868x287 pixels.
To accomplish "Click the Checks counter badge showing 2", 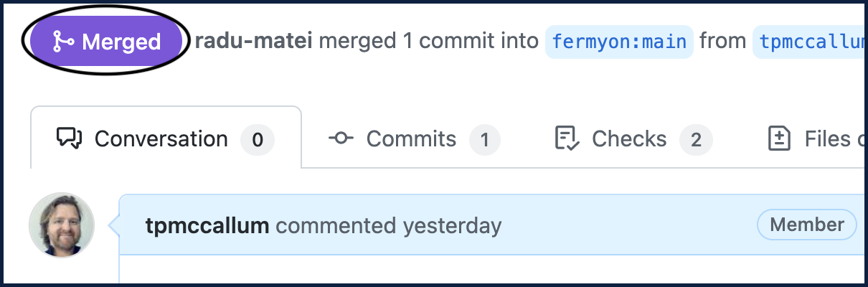I will pos(696,139).
